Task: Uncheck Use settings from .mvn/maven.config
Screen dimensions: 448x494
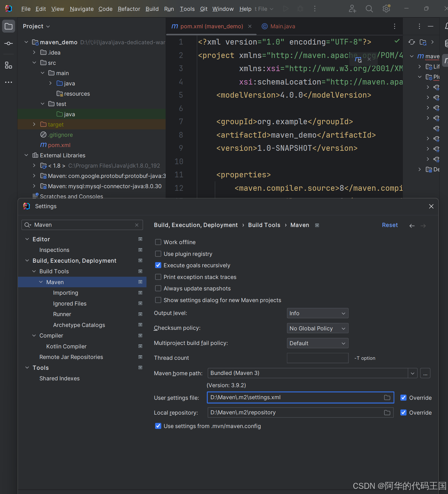Action: point(158,426)
